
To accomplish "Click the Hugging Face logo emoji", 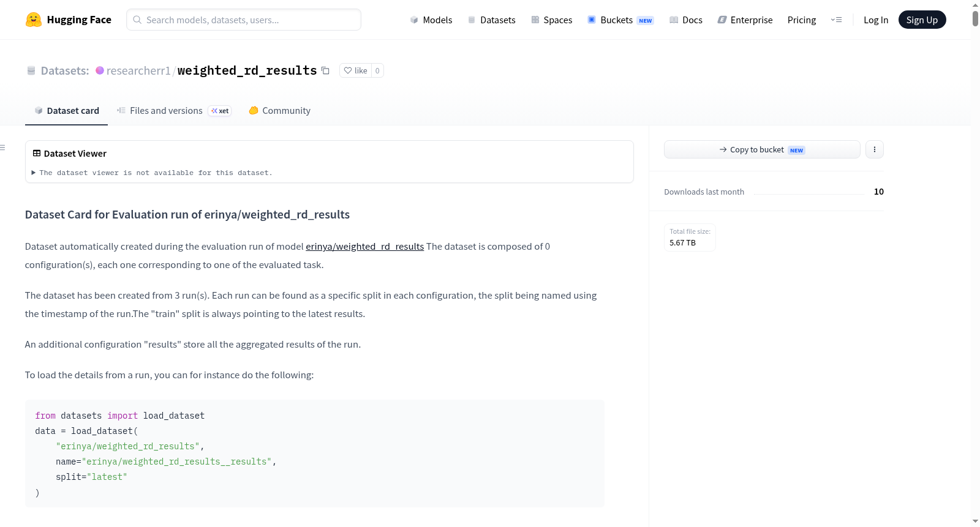I will tap(34, 20).
